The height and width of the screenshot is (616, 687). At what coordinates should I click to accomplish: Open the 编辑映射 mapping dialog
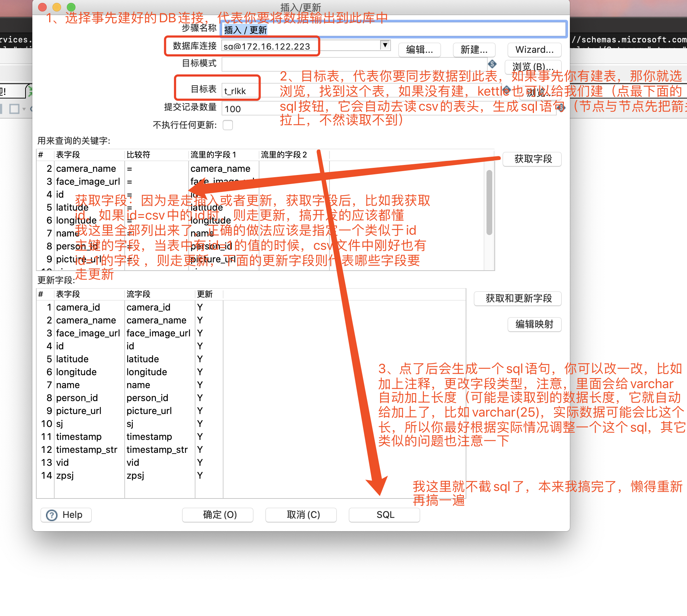534,325
